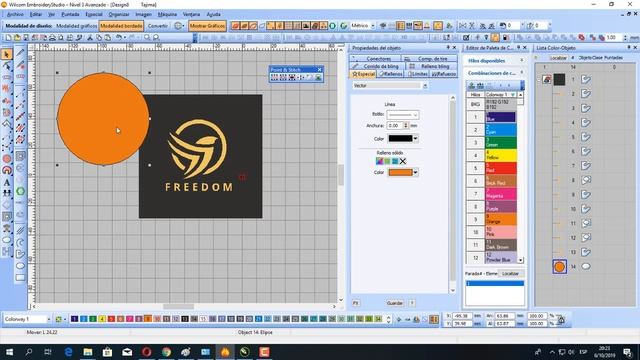This screenshot has height=360, width=640.
Task: Open the line Color dropdown arrow
Action: pos(416,138)
